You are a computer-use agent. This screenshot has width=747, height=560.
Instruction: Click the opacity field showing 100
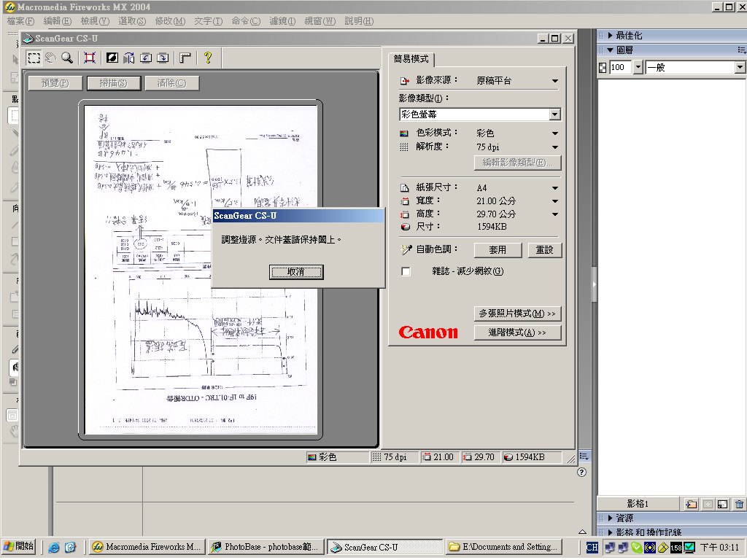(621, 68)
